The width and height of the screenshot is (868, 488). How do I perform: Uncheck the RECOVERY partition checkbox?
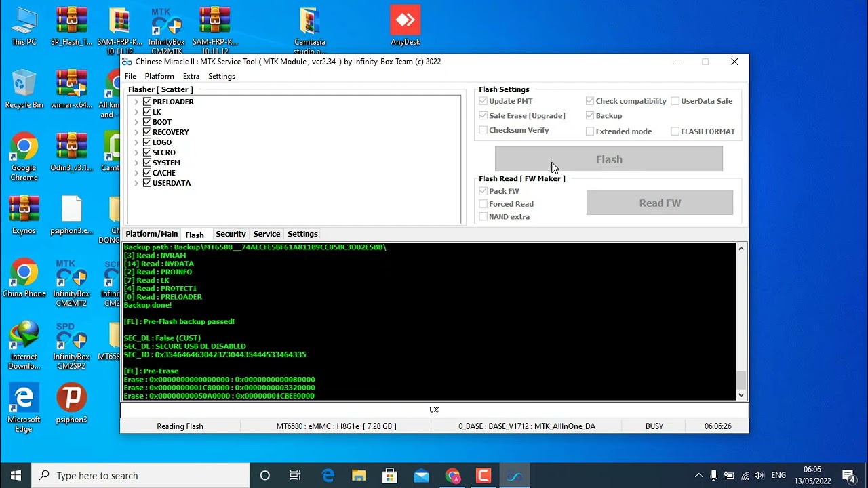147,132
